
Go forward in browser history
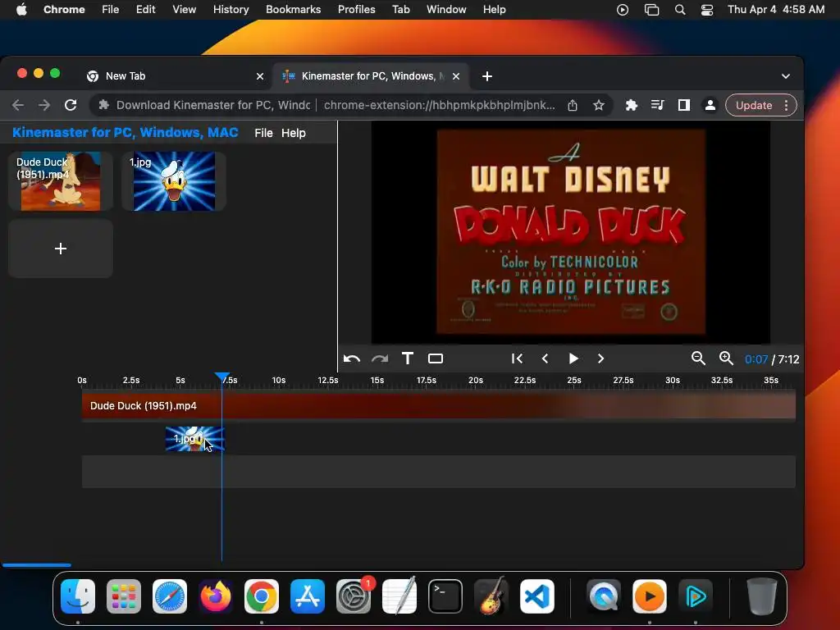coord(44,105)
